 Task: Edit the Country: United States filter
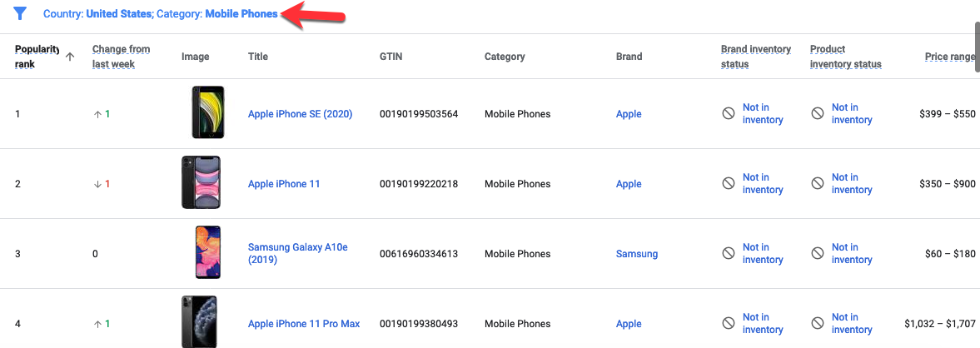pos(99,14)
